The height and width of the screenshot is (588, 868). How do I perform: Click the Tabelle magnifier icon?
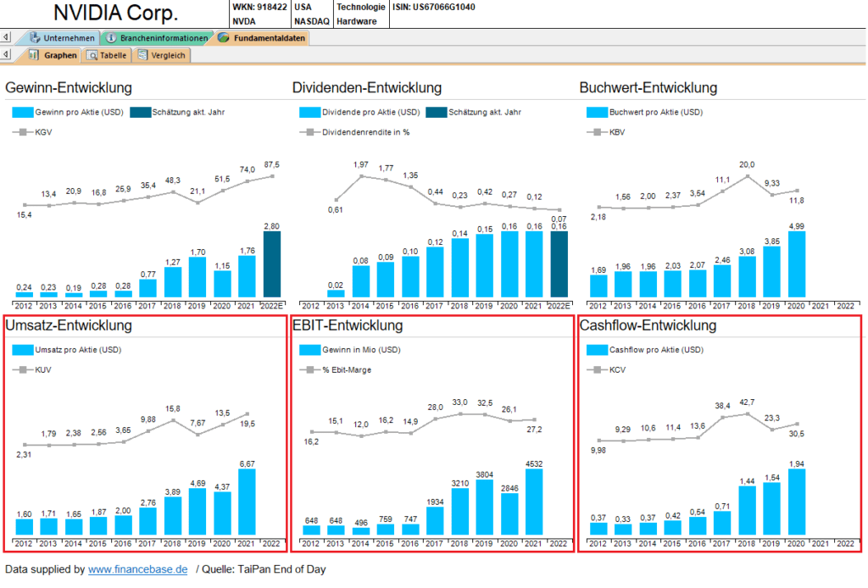[92, 56]
